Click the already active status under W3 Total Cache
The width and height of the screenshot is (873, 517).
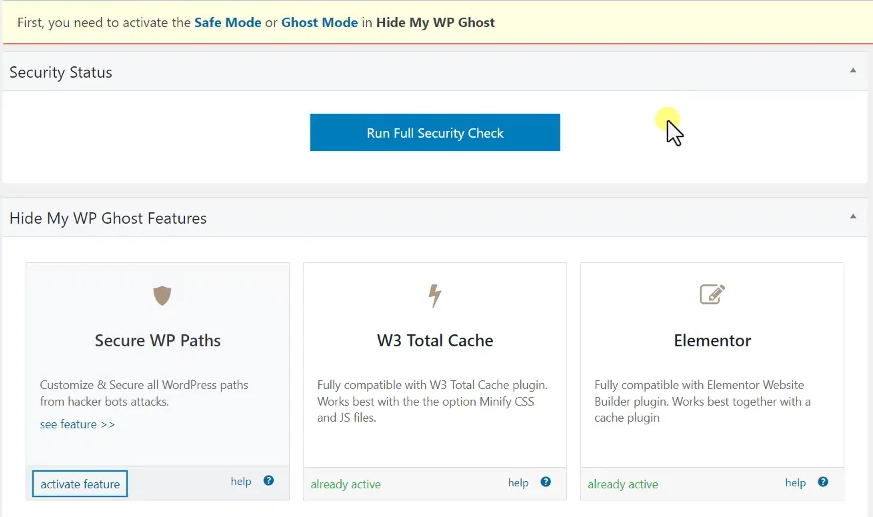[x=345, y=484]
